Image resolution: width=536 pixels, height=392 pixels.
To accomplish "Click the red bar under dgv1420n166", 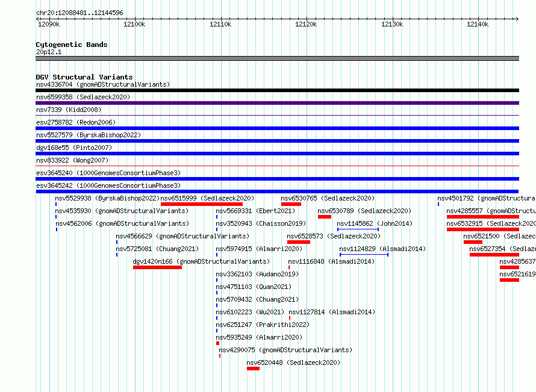I will point(158,267).
